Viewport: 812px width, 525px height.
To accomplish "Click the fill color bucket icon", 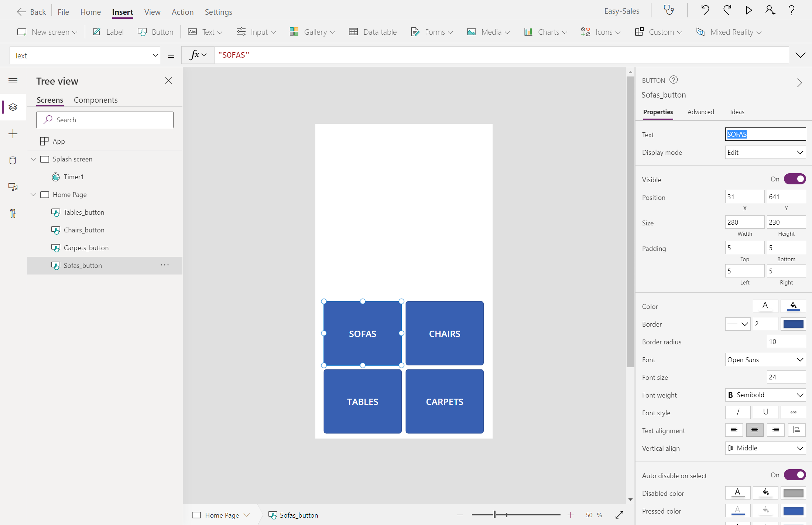I will pyautogui.click(x=793, y=306).
